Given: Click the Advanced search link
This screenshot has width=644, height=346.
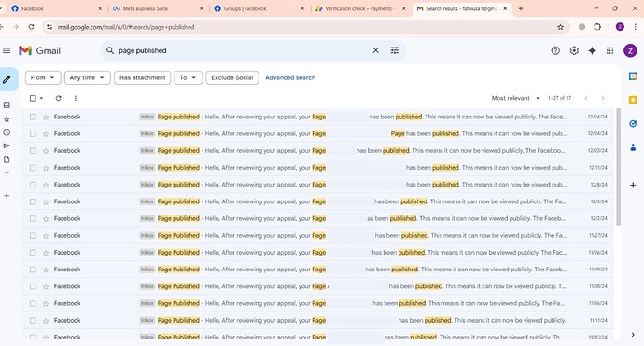Looking at the screenshot, I should point(290,77).
